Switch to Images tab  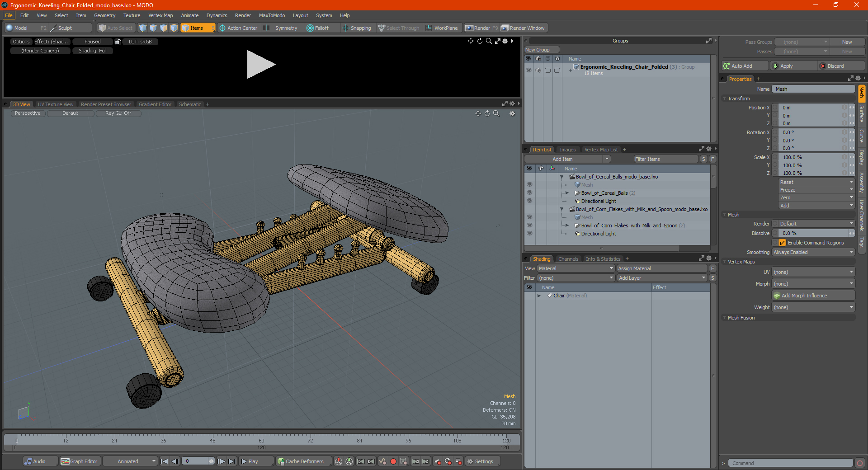click(x=567, y=150)
